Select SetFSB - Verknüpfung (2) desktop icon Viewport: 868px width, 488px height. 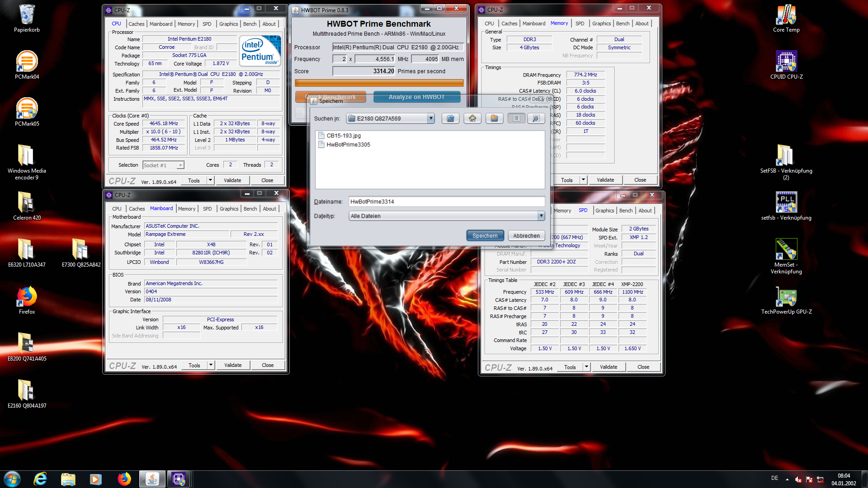pos(786,162)
